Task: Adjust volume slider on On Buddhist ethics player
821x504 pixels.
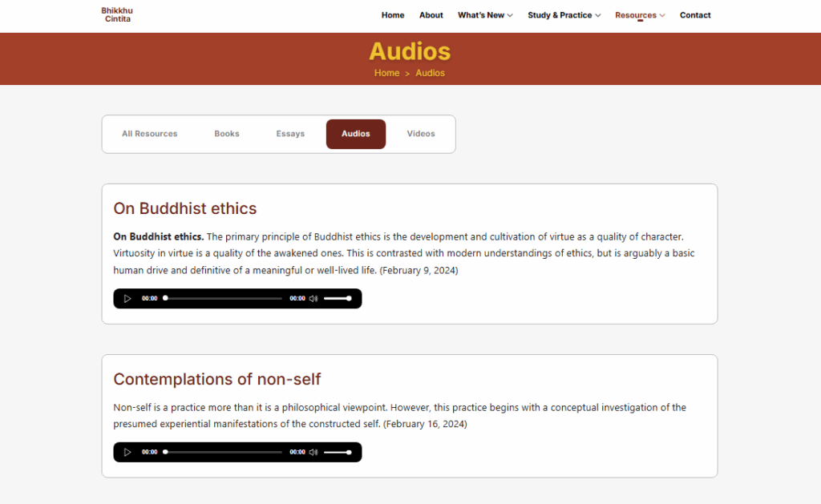Action: [x=337, y=299]
